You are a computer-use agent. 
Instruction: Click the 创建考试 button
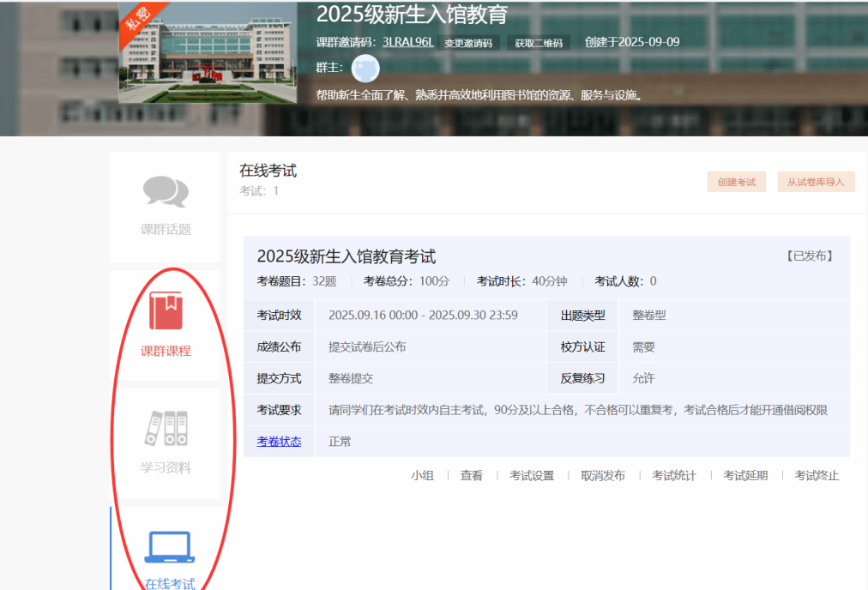(x=736, y=182)
